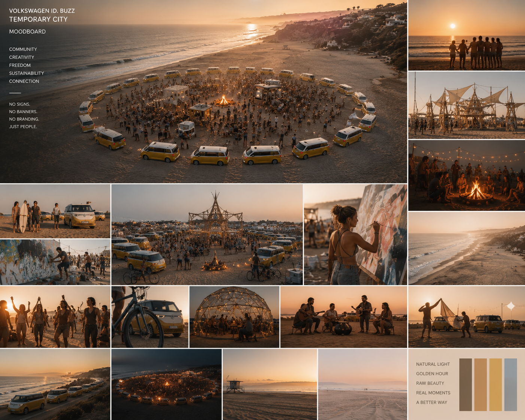525x420 pixels.
Task: Click the "A BETTER WAY" palette label
Action: 432,403
